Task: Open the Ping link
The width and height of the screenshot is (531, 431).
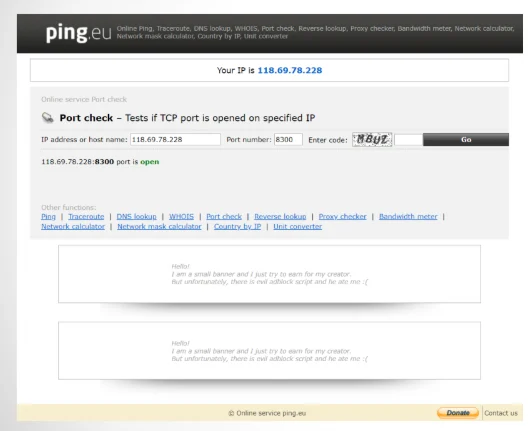Action: point(48,217)
